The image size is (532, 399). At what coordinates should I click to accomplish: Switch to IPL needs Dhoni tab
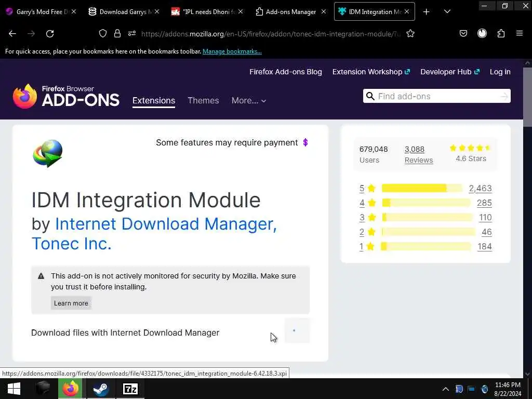[x=207, y=12]
